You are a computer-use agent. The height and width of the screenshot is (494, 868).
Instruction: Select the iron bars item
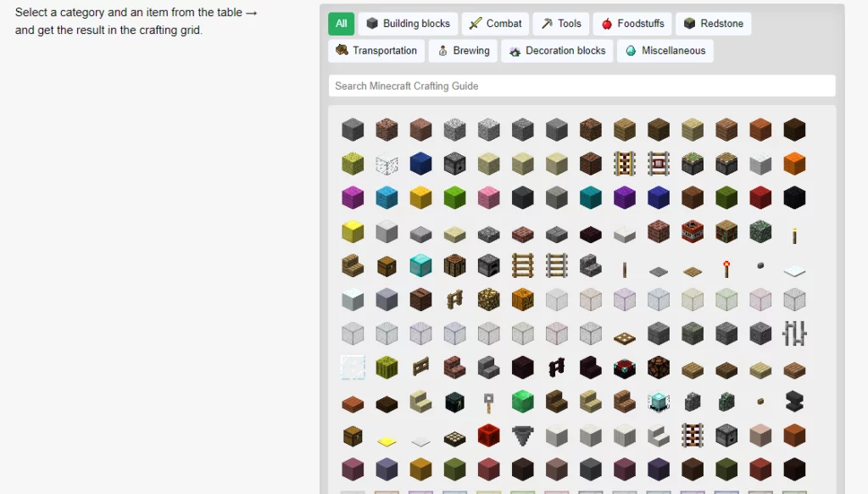[x=794, y=334]
